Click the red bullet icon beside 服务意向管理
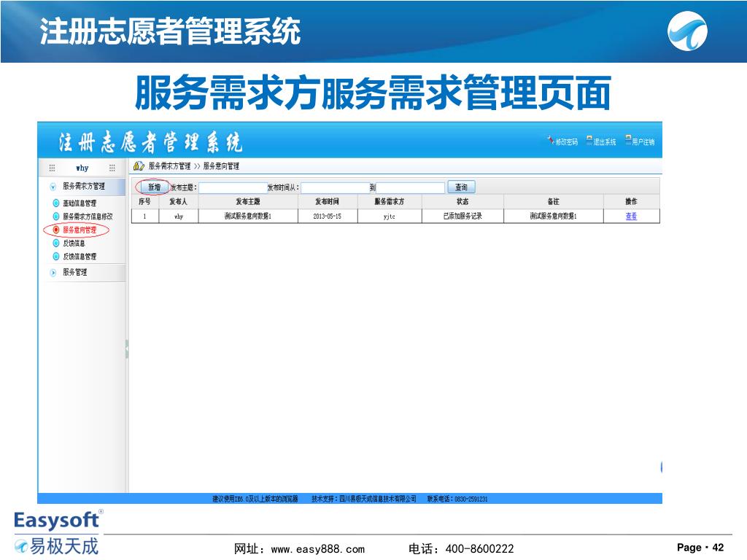 pyautogui.click(x=56, y=230)
